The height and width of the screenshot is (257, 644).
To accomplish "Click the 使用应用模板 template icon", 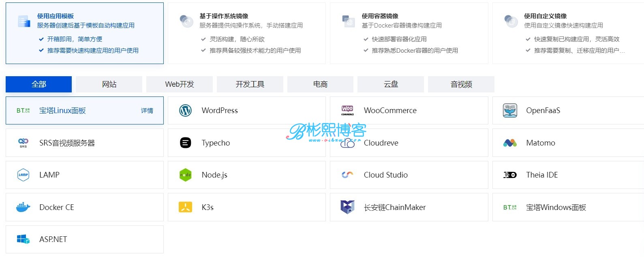I will [x=24, y=21].
